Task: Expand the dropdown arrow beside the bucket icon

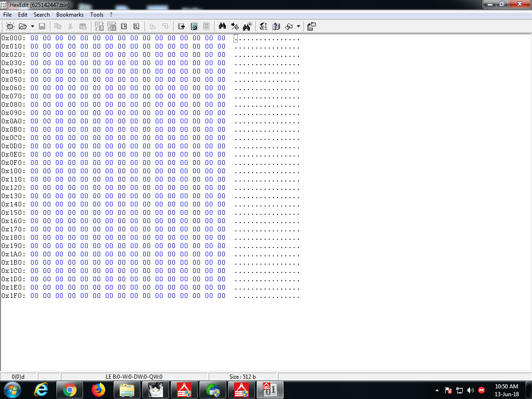Action: (x=299, y=26)
